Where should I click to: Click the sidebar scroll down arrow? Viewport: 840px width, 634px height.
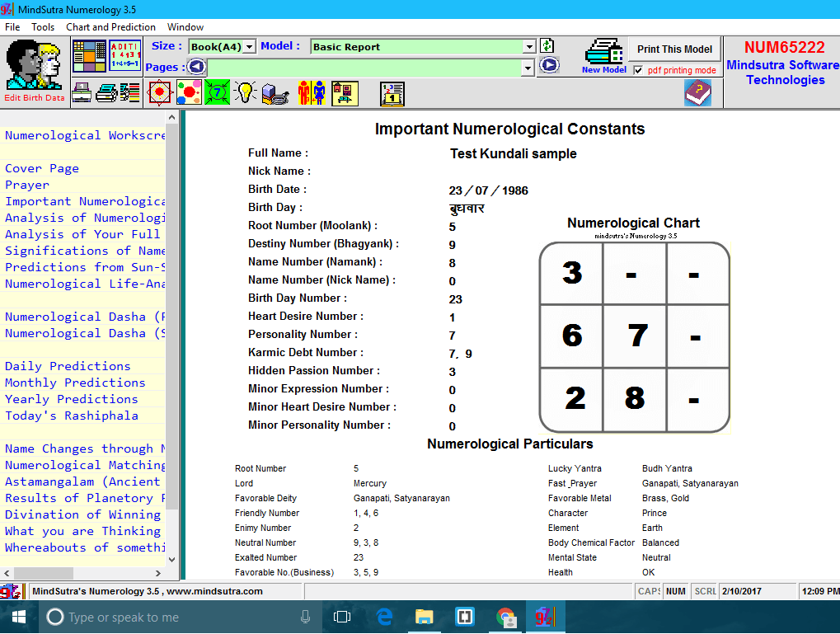171,560
